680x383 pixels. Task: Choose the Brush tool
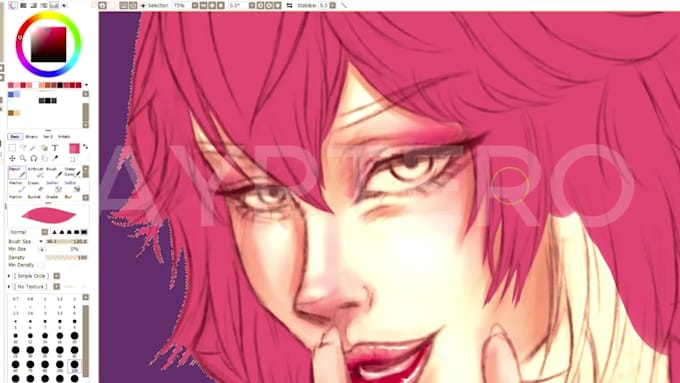pyautogui.click(x=54, y=173)
